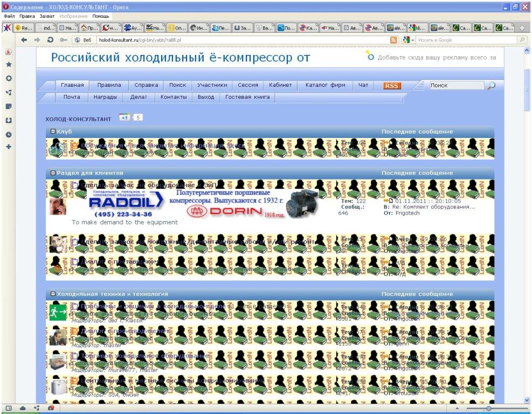Adjust the zoom slider in the status bar
This screenshot has height=414, width=532.
(x=488, y=408)
